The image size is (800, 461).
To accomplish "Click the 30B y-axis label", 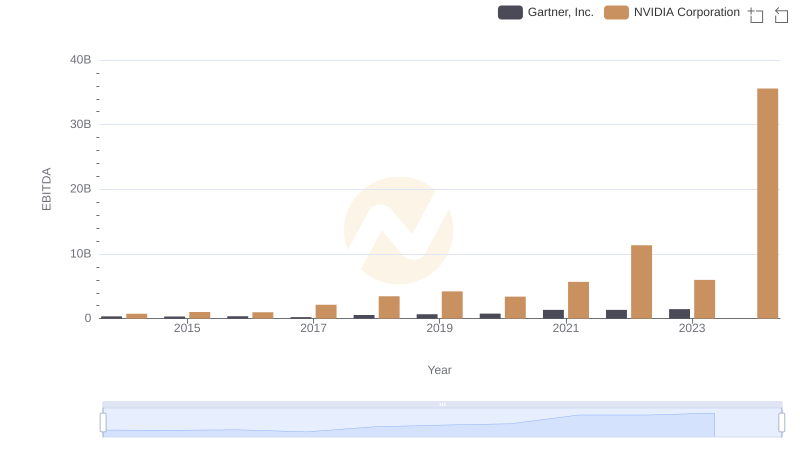I will click(x=81, y=124).
